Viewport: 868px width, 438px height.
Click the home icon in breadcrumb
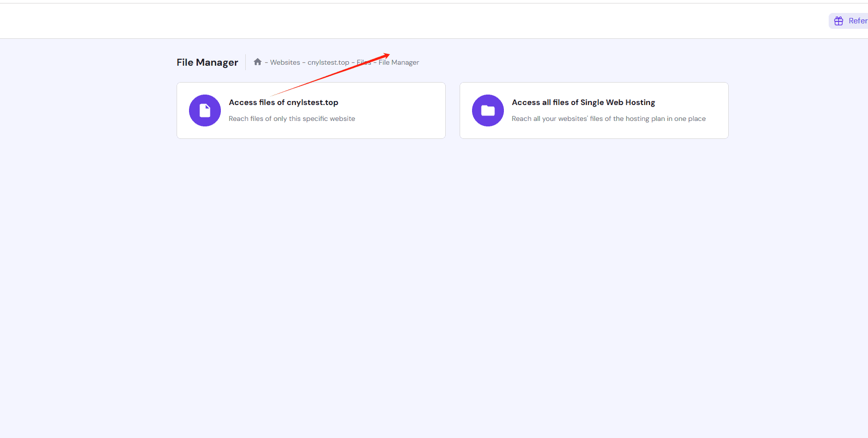pyautogui.click(x=258, y=62)
